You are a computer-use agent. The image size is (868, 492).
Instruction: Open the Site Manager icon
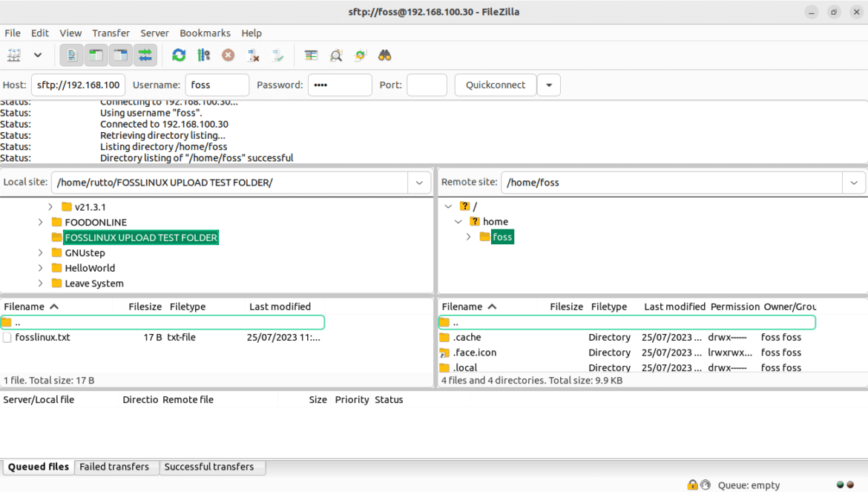[x=14, y=56]
